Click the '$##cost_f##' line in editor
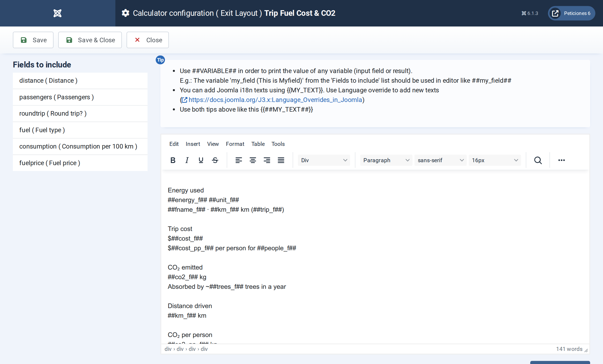The width and height of the screenshot is (603, 364). point(185,238)
